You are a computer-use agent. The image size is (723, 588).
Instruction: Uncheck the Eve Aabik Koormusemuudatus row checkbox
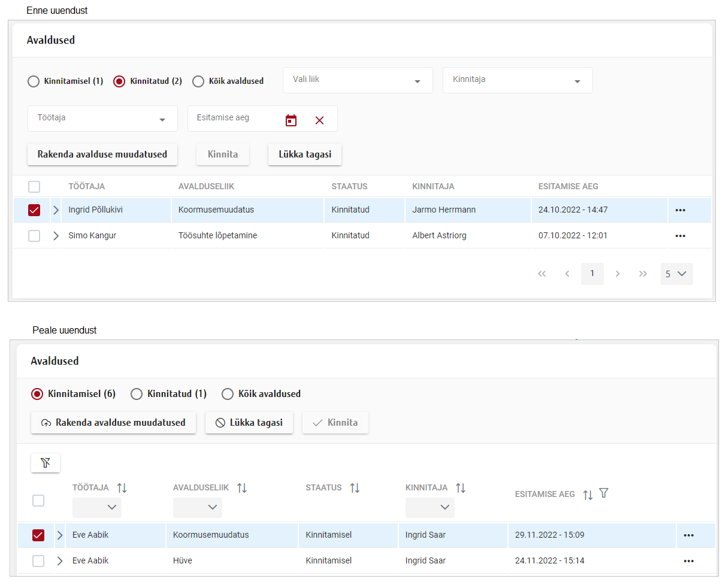tap(38, 535)
